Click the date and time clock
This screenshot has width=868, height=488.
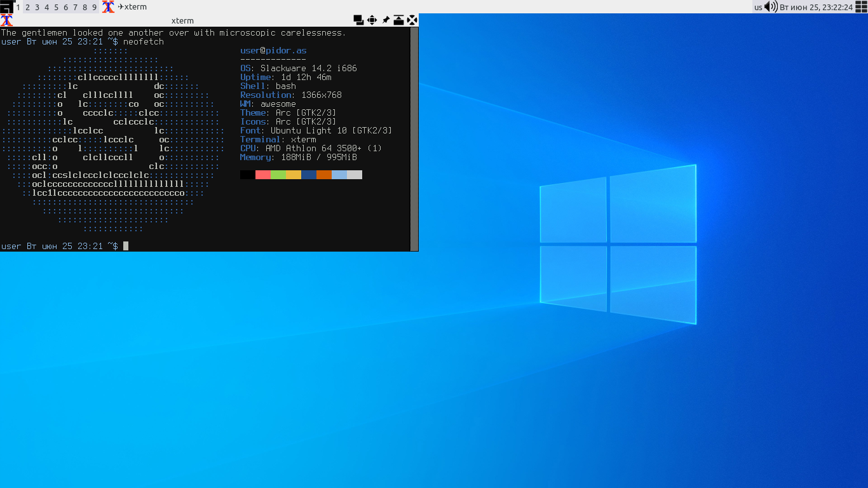pos(816,7)
